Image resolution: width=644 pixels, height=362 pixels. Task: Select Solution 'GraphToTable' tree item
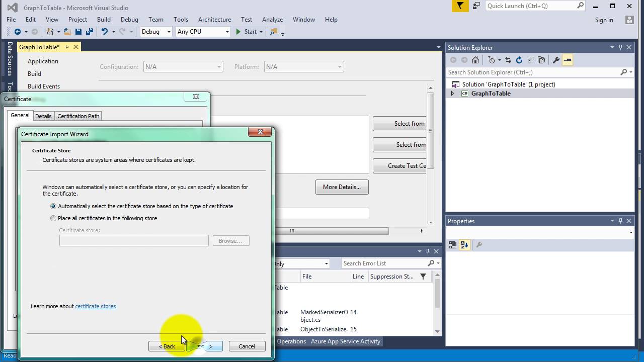(x=509, y=84)
